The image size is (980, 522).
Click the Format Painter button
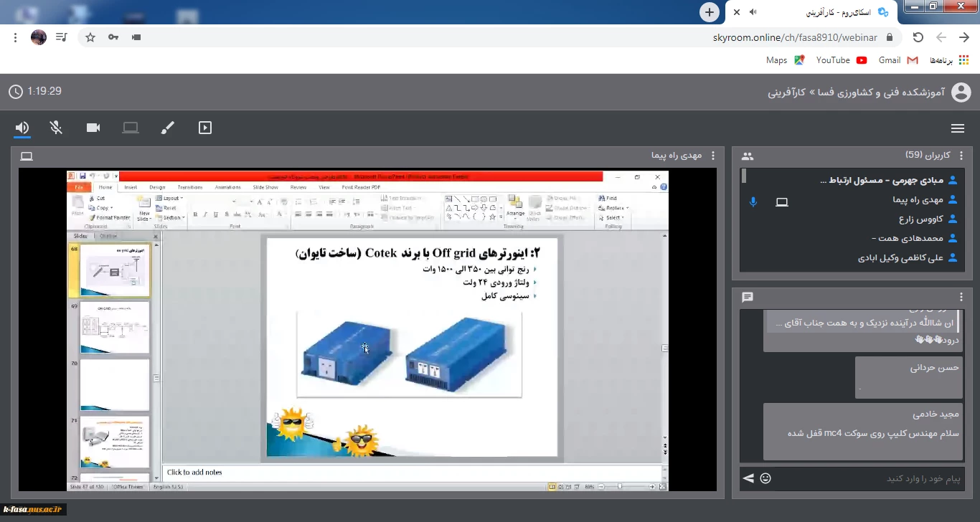[x=110, y=217]
